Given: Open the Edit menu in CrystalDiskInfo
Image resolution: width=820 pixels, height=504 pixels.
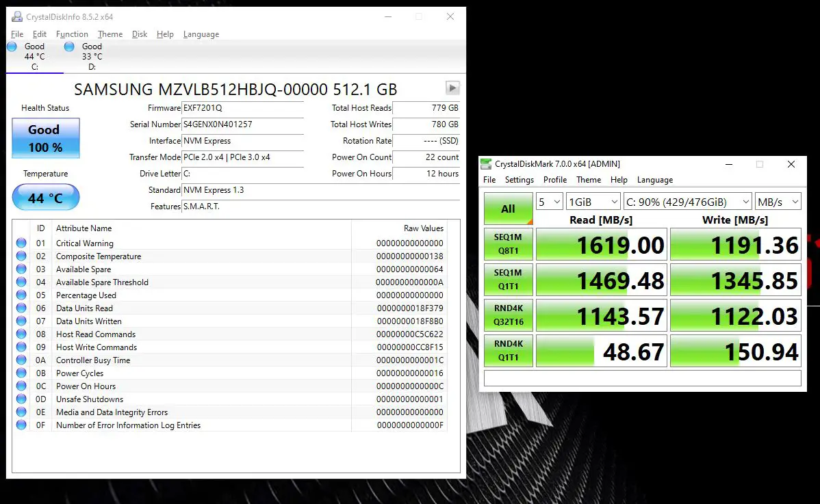Looking at the screenshot, I should pos(39,34).
